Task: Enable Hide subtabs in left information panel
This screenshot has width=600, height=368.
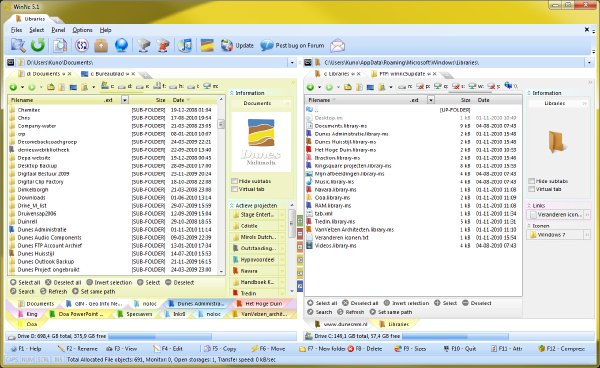Action: pos(234,181)
